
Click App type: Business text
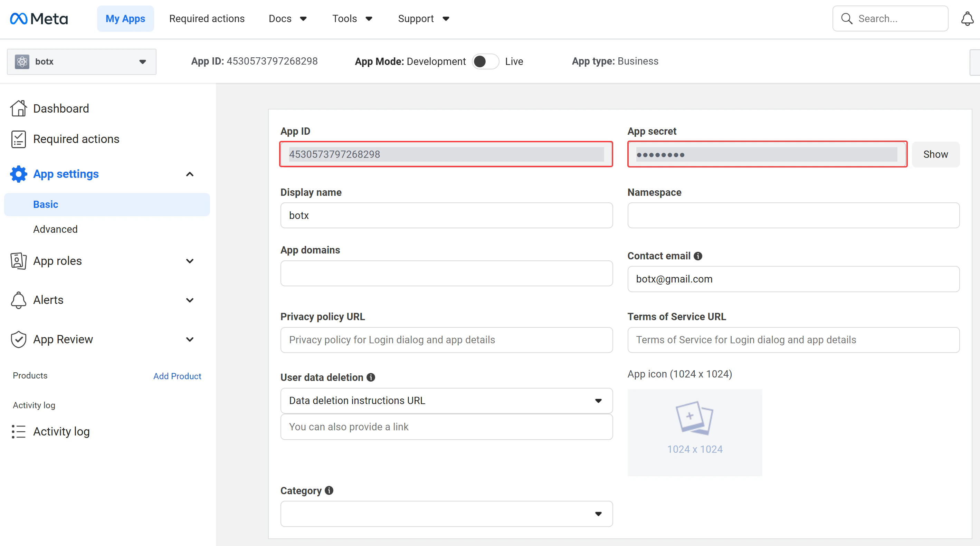[615, 61]
